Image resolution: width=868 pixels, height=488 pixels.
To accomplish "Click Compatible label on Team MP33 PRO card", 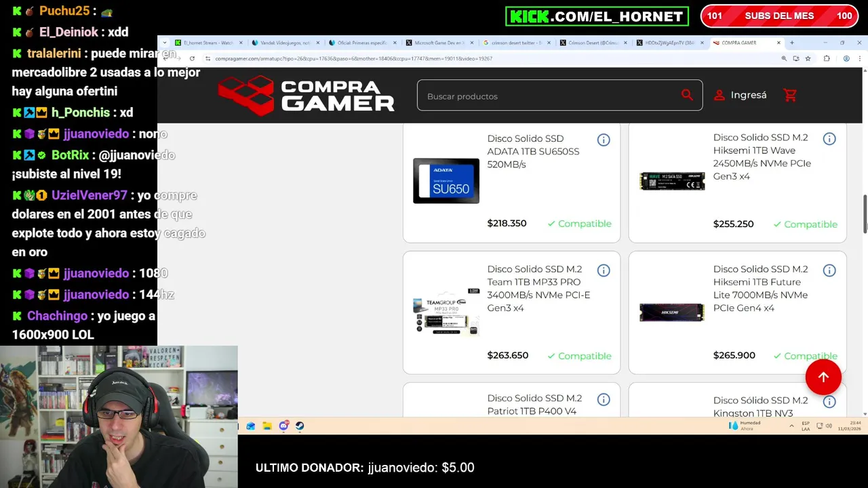I will (579, 356).
